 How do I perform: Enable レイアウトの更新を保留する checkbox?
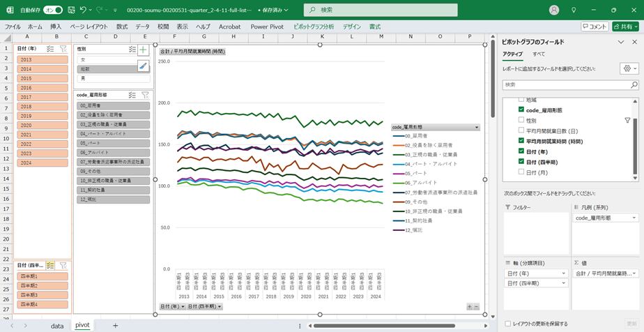507,324
